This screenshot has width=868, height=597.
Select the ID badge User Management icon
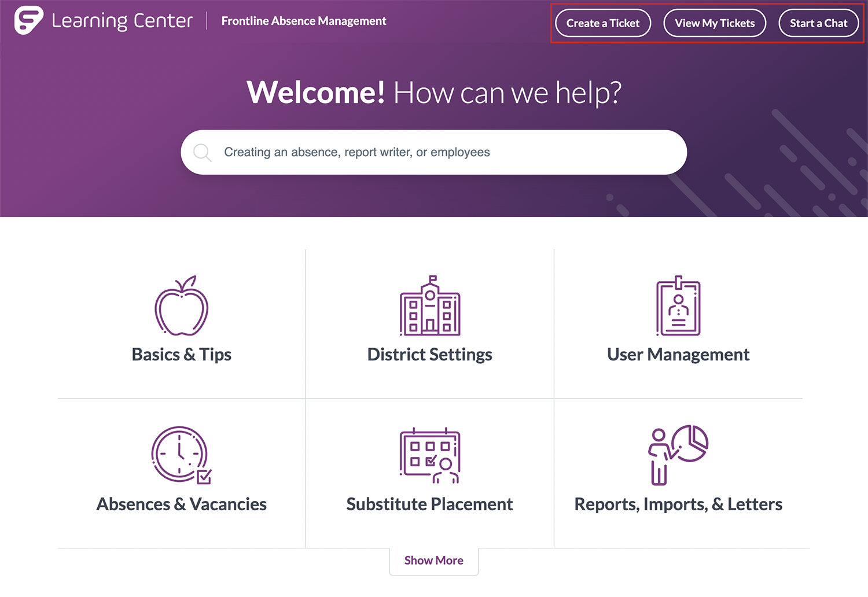(x=678, y=306)
